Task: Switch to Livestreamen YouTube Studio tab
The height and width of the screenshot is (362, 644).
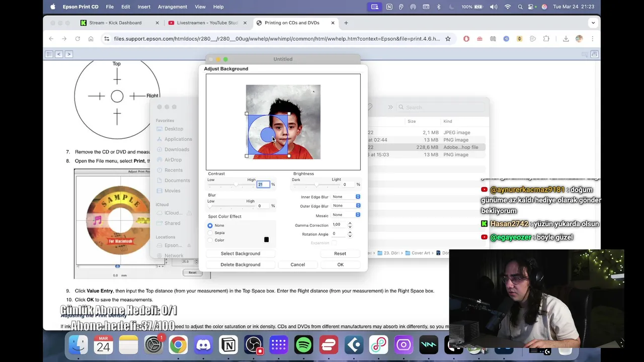Action: coord(207,23)
